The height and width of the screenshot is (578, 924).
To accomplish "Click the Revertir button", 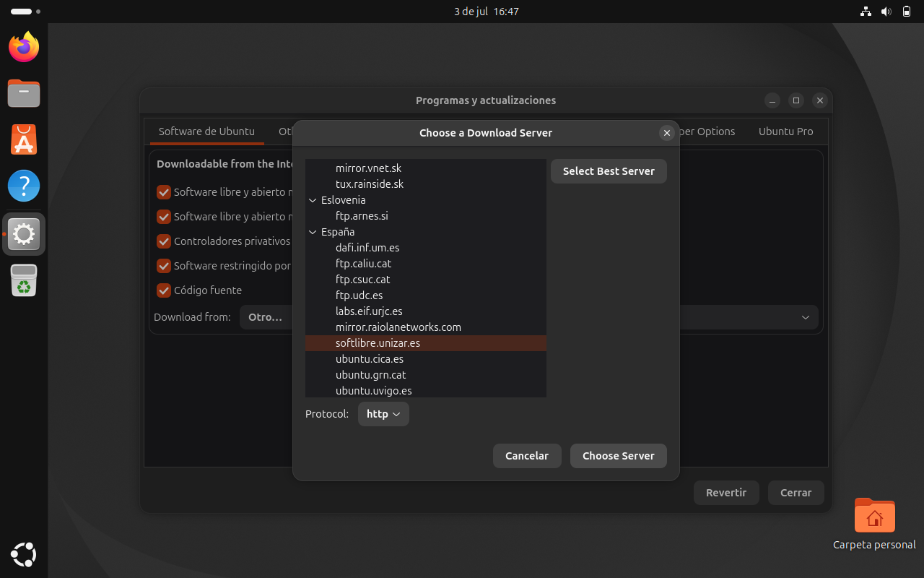I will [726, 493].
